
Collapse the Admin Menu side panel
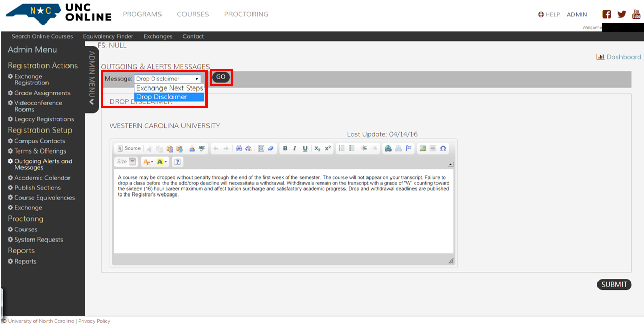coord(91,102)
